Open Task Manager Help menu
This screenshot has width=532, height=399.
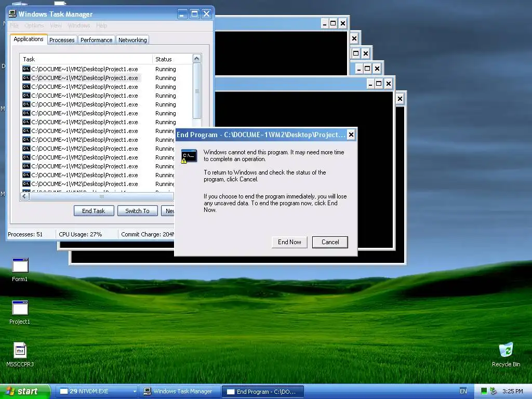101,25
